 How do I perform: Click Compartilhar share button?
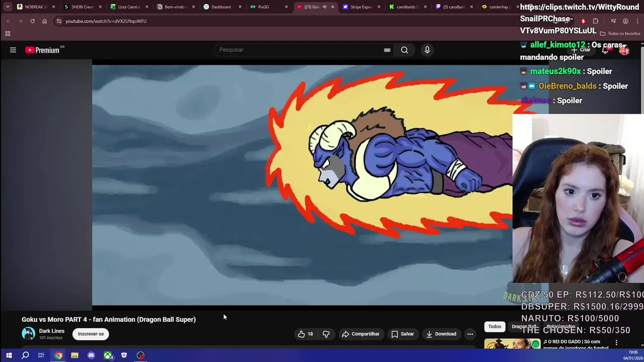pyautogui.click(x=360, y=334)
